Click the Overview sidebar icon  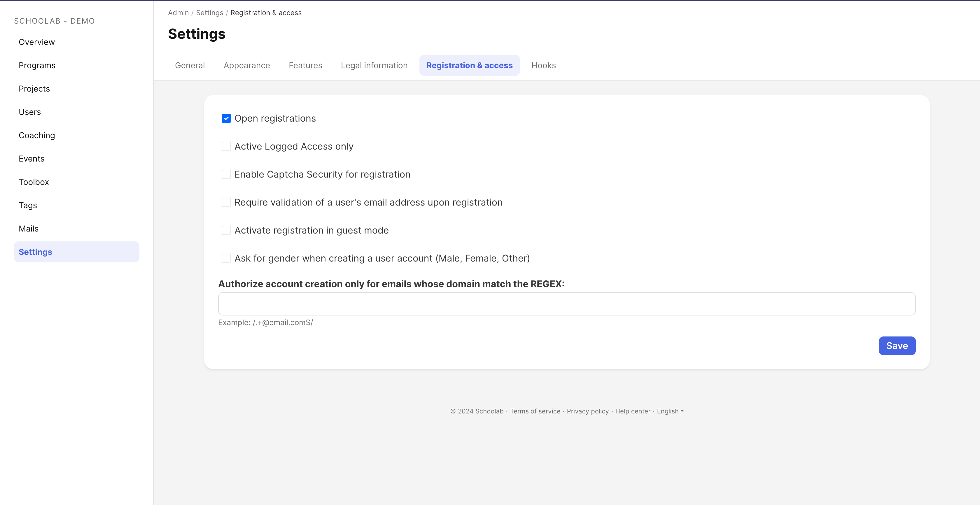click(x=37, y=42)
